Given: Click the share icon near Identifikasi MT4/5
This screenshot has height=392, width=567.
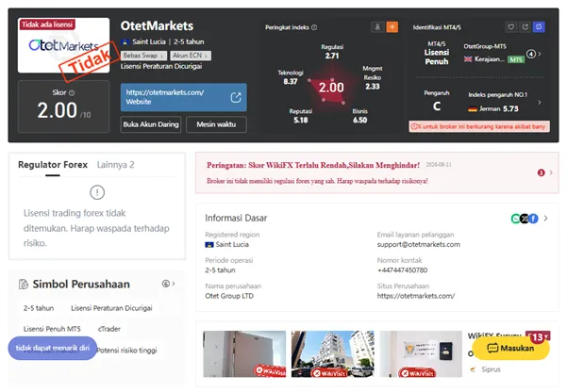Looking at the screenshot, I should (x=525, y=27).
